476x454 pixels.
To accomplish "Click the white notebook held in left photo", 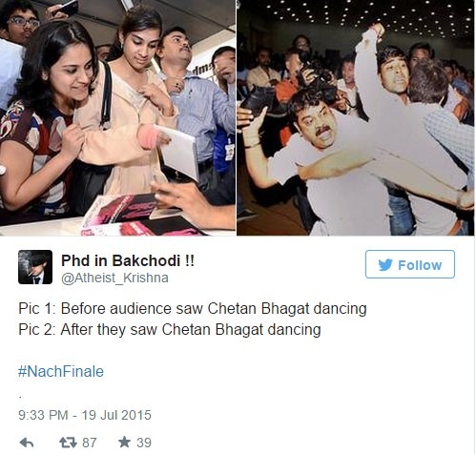I will [x=178, y=153].
